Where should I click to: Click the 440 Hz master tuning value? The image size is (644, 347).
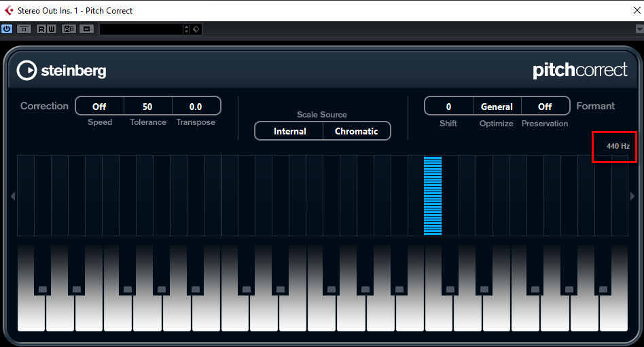click(x=618, y=146)
